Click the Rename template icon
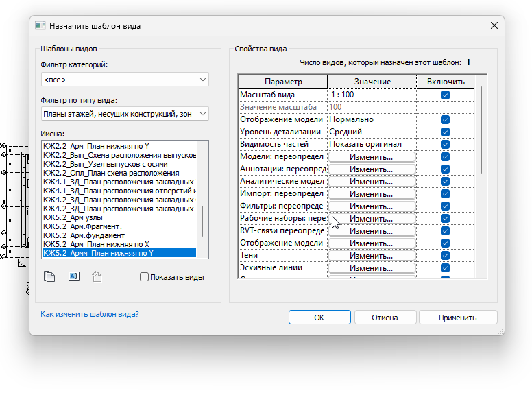The image size is (532, 393). (73, 276)
